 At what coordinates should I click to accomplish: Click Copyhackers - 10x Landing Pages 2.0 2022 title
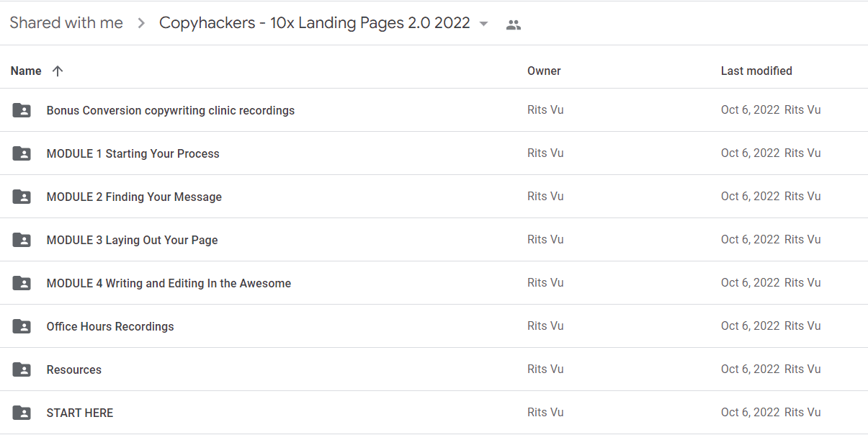[x=315, y=23]
